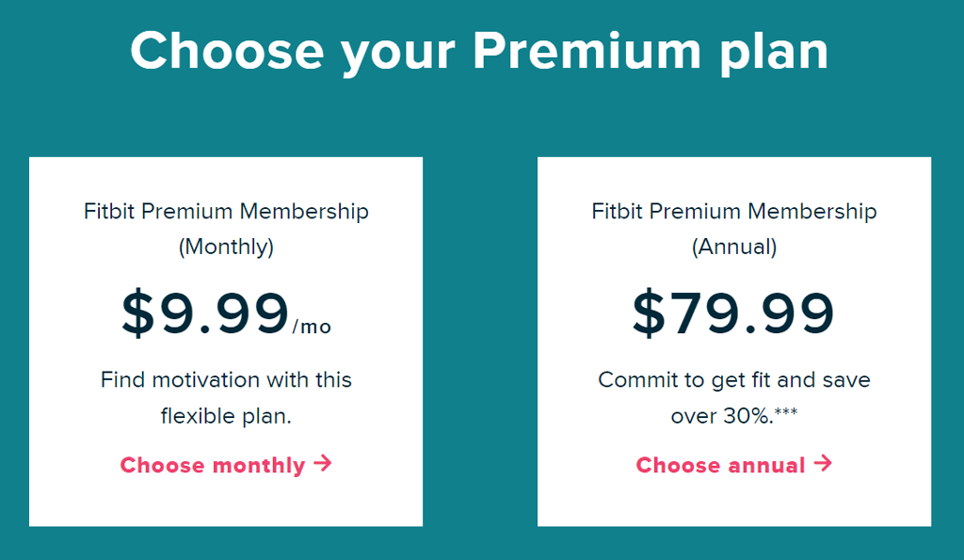
Task: Click the arrow icon beside Choose annual
Action: pos(823,463)
